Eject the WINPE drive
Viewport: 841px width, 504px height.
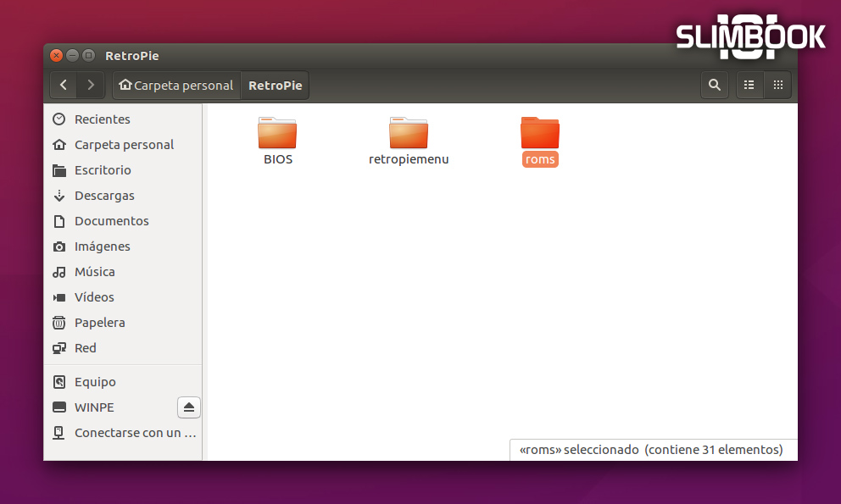click(x=189, y=407)
